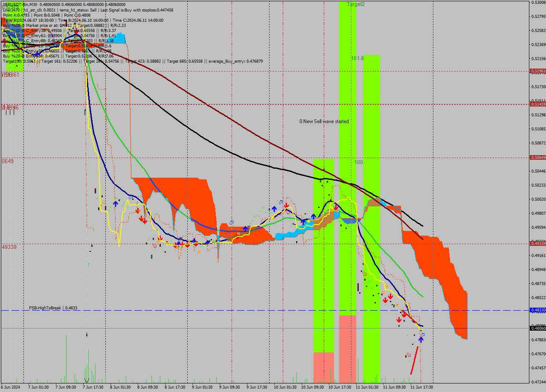Click the "7 Jun 17:30" time label
This screenshot has height=392, width=546.
coord(93,387)
